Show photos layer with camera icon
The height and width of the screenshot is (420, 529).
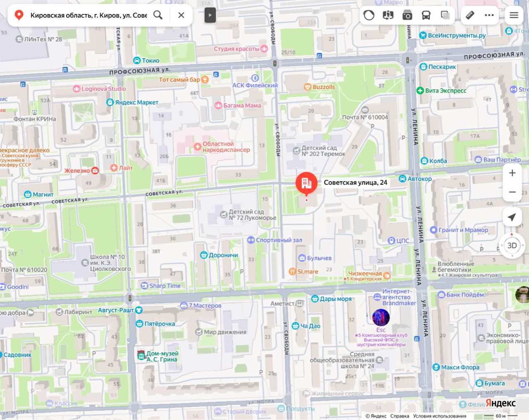pos(407,15)
